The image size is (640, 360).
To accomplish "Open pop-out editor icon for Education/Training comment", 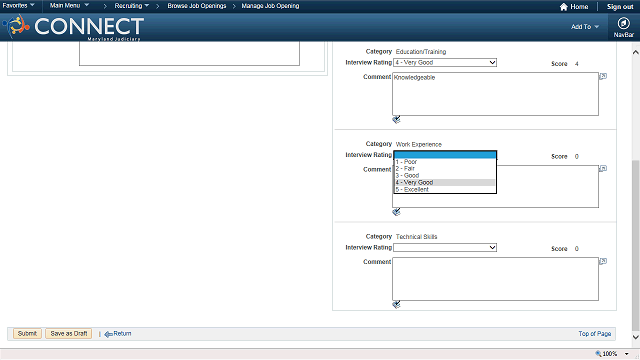I will click(x=603, y=76).
